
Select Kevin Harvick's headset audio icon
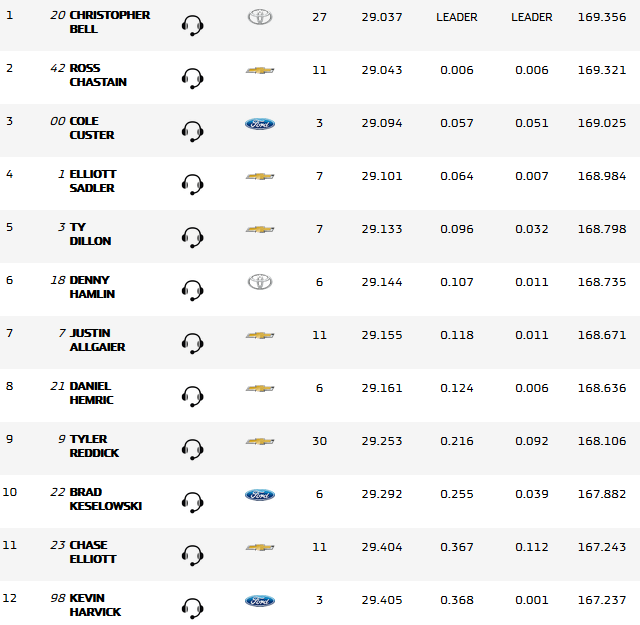[193, 608]
